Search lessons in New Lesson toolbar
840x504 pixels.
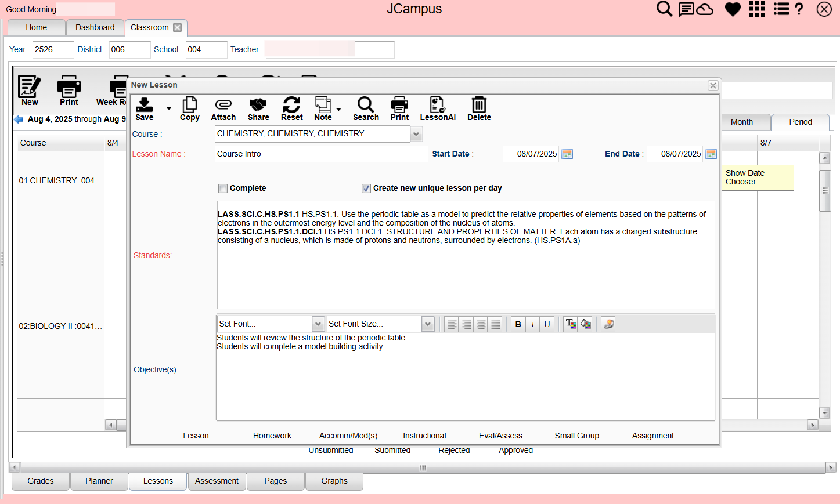366,109
